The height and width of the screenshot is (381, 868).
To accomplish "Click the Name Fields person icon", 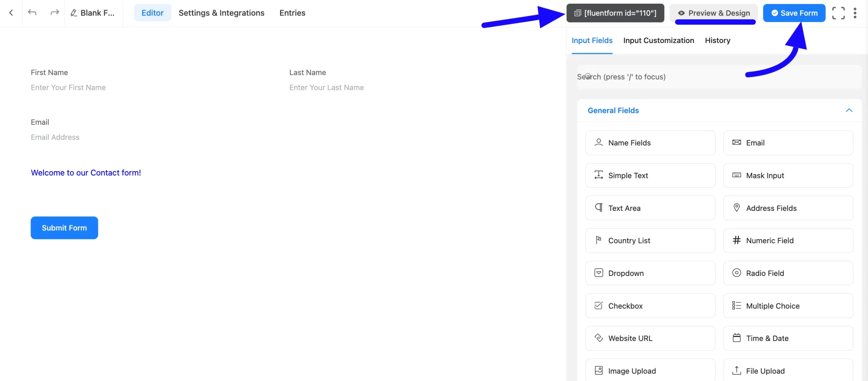I will coord(598,143).
